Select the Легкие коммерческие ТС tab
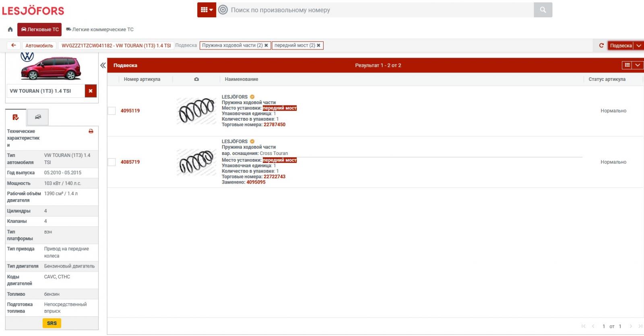Viewport: 644px width, 336px height. point(100,29)
